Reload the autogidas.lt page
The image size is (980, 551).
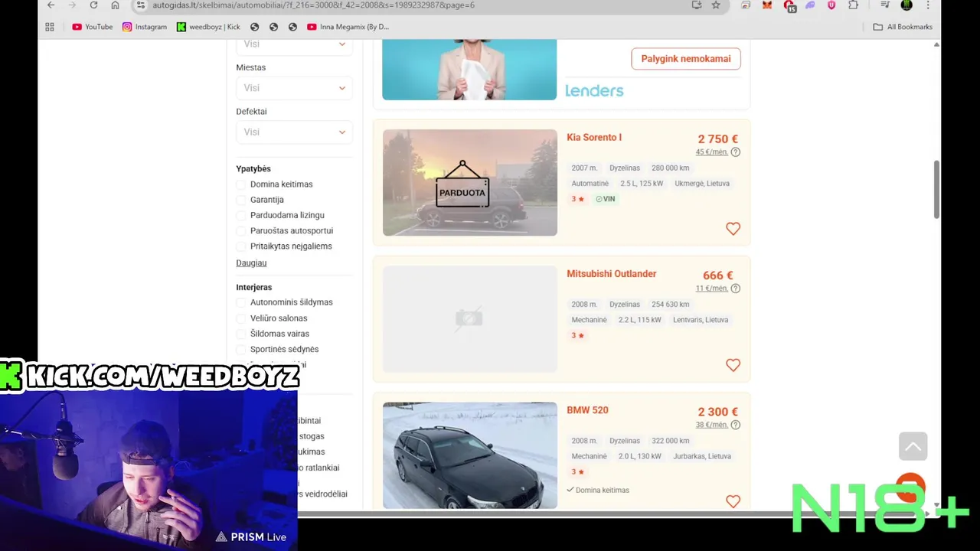point(93,5)
